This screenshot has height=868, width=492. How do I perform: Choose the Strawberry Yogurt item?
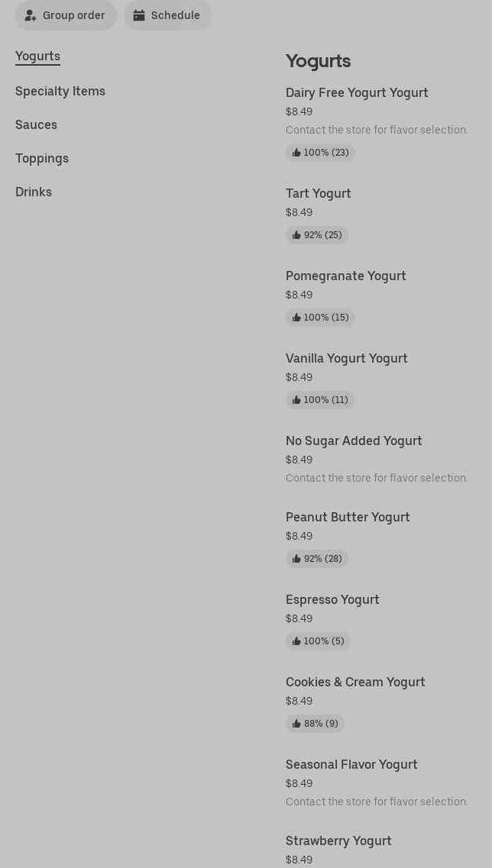(338, 841)
